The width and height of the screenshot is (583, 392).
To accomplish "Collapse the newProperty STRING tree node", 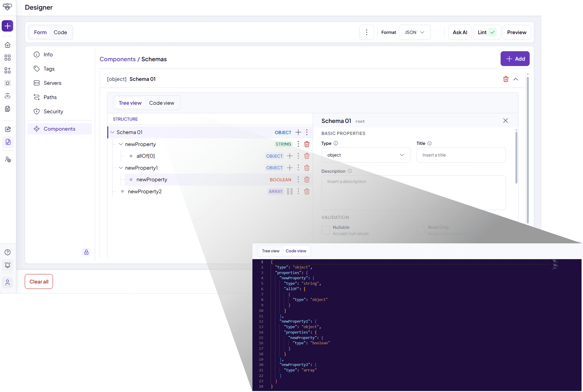I will pyautogui.click(x=121, y=144).
